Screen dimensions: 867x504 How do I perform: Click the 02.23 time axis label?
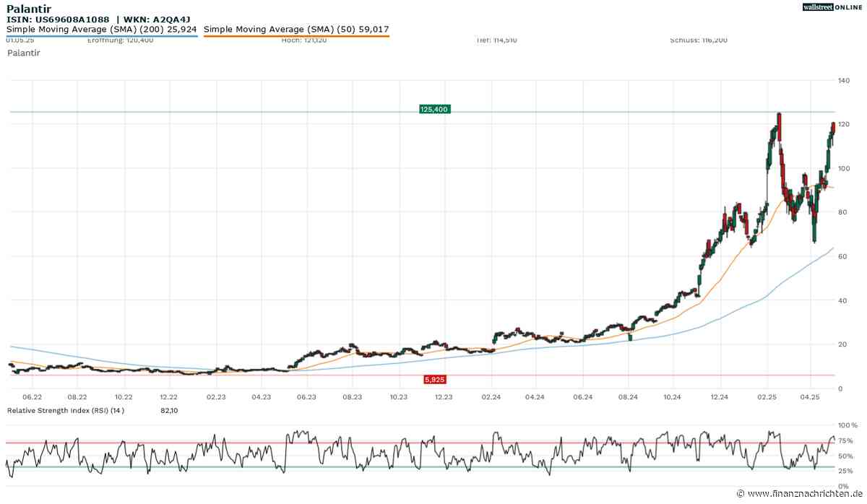[215, 396]
